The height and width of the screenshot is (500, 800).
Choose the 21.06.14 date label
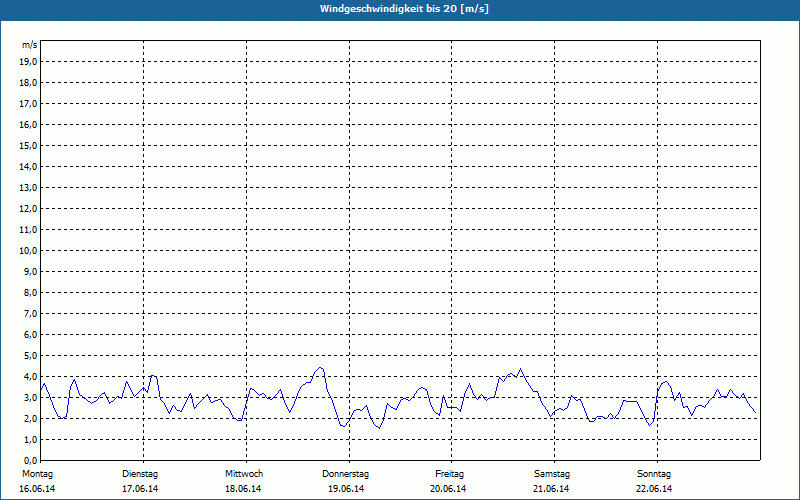[552, 488]
